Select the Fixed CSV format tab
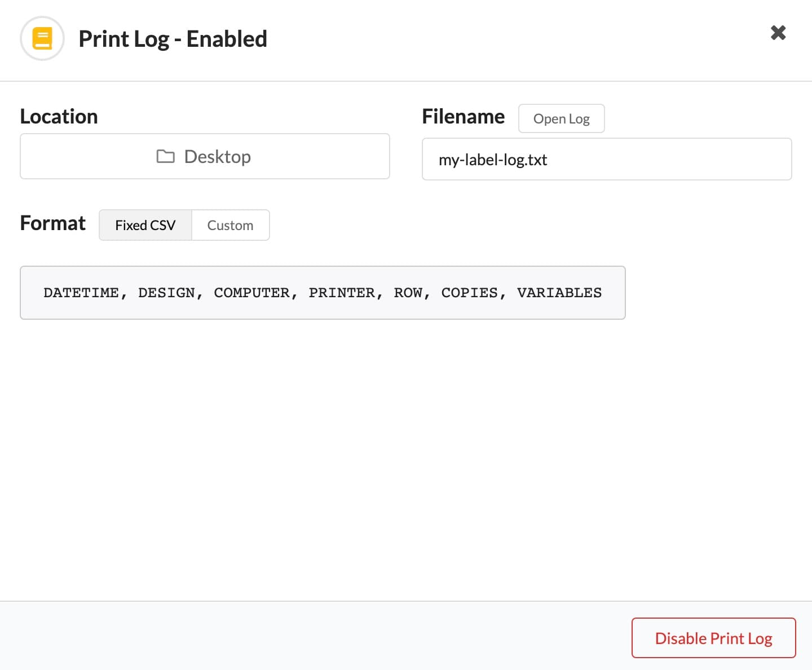 pyautogui.click(x=145, y=224)
